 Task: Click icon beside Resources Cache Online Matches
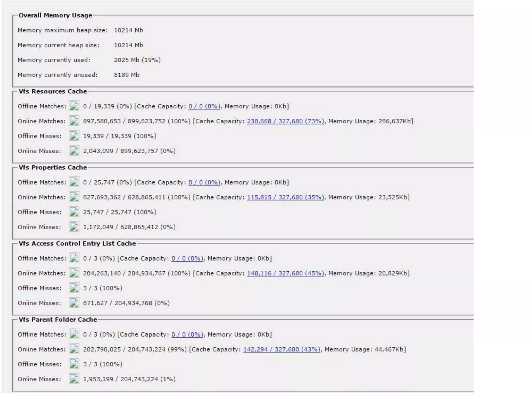(x=74, y=121)
